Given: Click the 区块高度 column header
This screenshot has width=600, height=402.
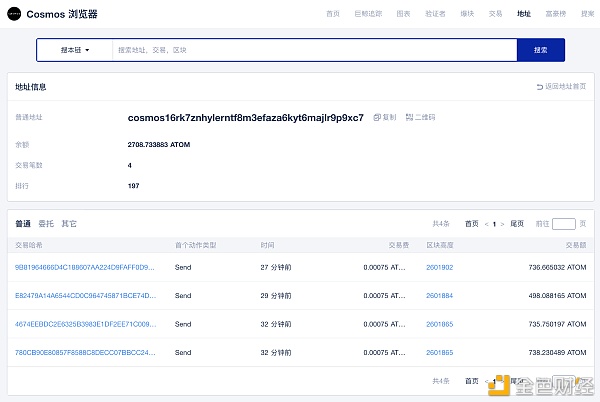Looking at the screenshot, I should pyautogui.click(x=440, y=245).
